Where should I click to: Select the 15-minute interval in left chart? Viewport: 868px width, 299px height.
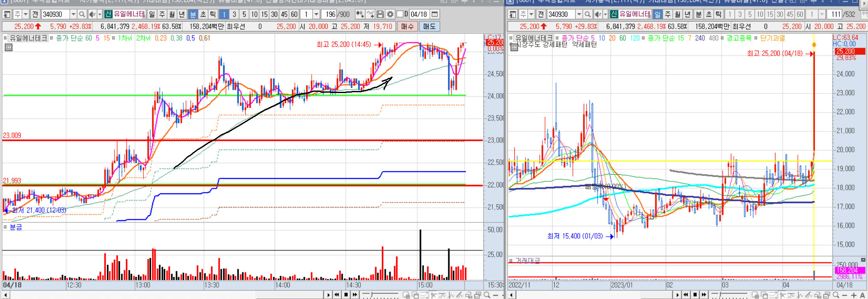(264, 14)
